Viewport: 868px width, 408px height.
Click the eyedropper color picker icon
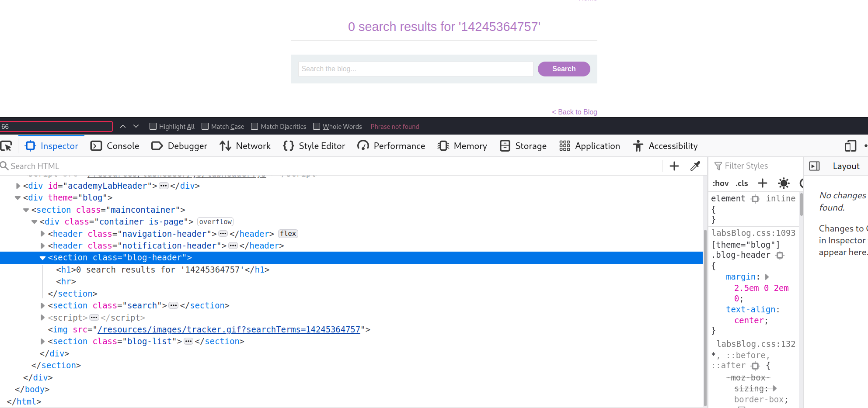coord(695,166)
